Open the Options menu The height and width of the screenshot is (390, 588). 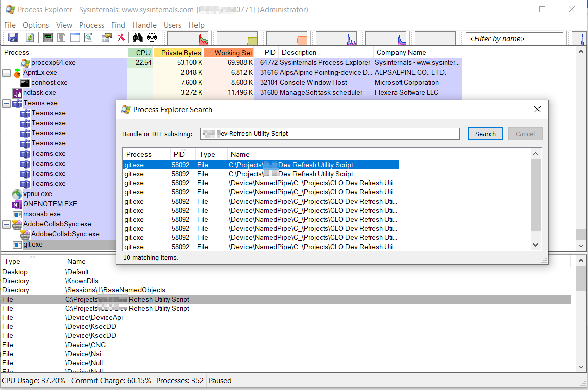pyautogui.click(x=36, y=25)
